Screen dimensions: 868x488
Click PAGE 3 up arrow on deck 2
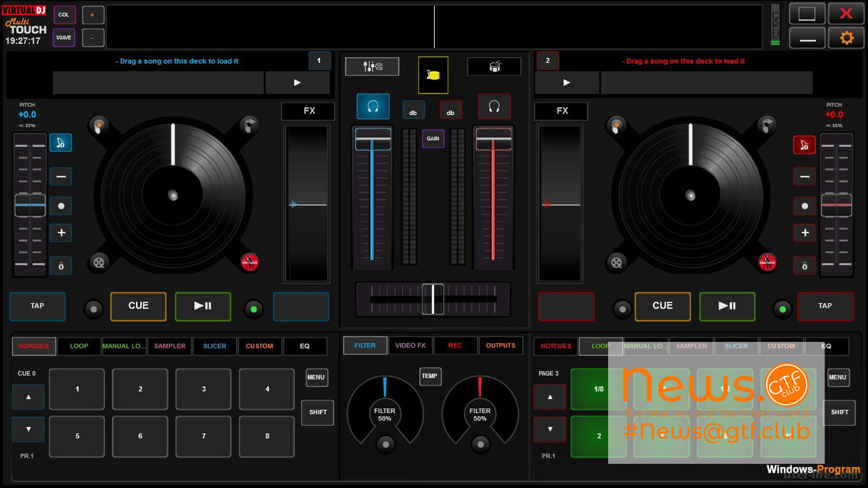[x=550, y=397]
